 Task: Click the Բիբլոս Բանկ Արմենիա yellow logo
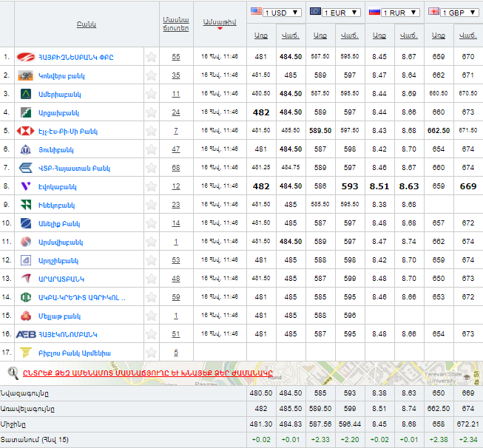(x=26, y=353)
